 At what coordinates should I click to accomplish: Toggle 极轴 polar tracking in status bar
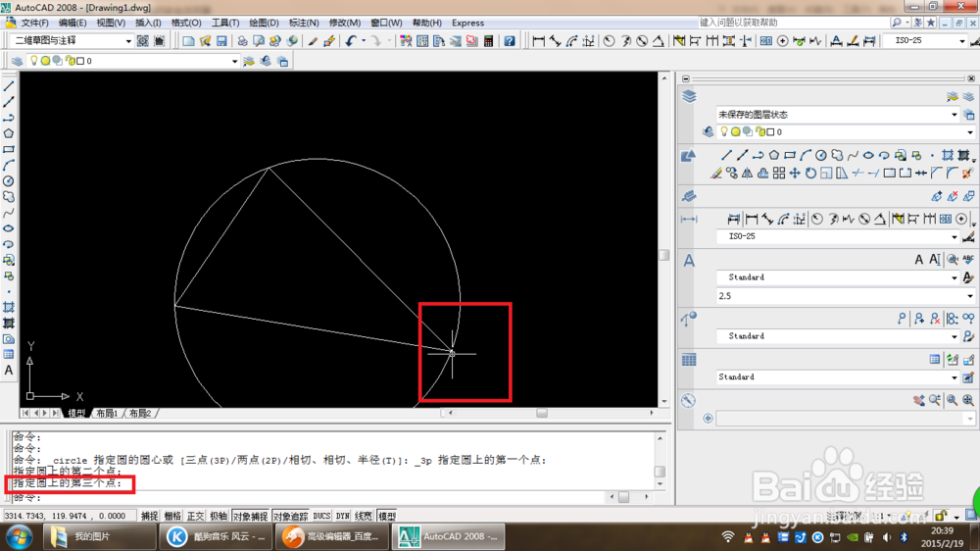click(219, 516)
